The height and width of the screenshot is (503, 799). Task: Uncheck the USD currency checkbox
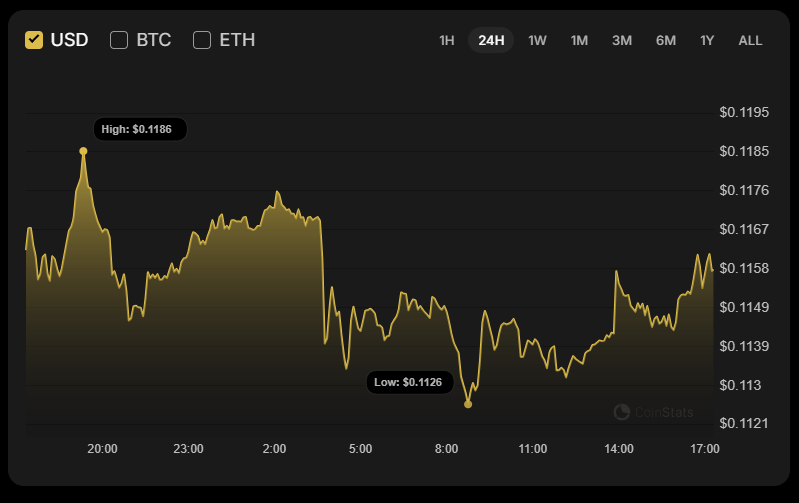point(34,40)
